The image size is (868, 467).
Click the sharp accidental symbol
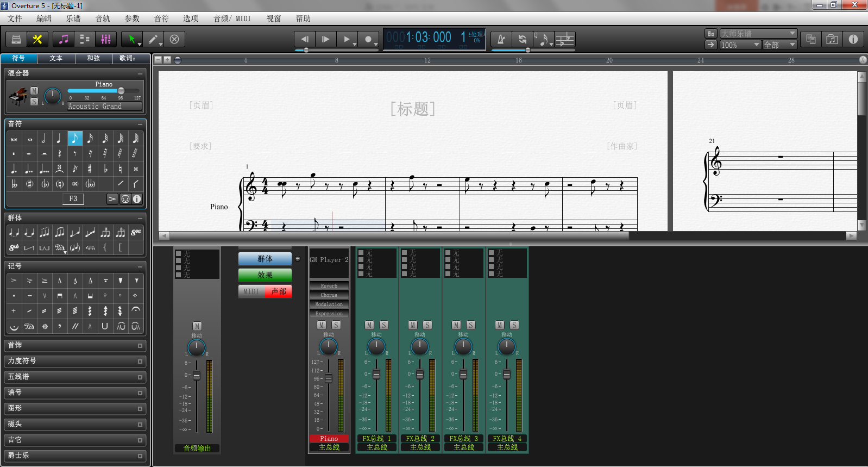tap(90, 169)
